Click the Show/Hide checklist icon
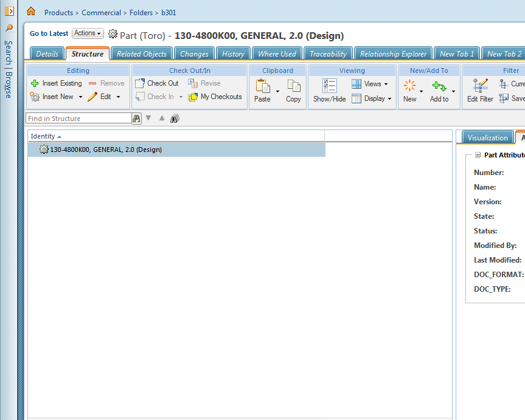This screenshot has height=420, width=525. [x=330, y=86]
